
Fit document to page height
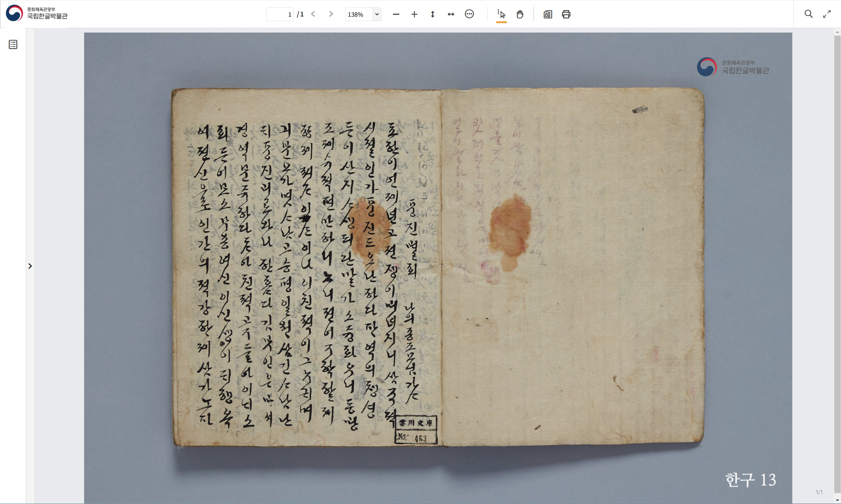(x=433, y=14)
